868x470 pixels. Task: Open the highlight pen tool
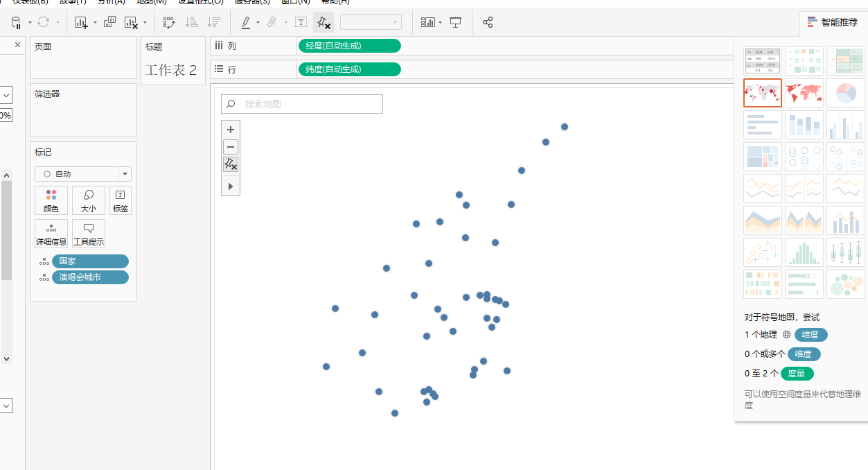246,22
